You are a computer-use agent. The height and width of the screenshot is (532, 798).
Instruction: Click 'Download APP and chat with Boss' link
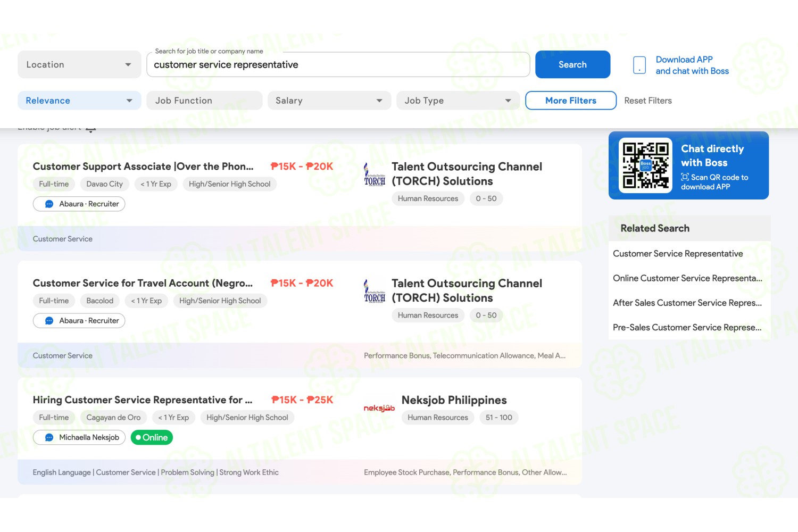pyautogui.click(x=692, y=65)
